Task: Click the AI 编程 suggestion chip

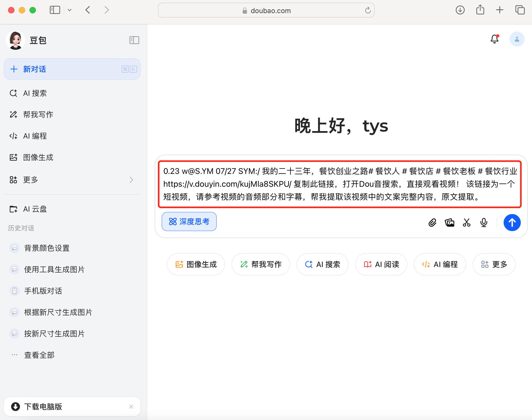Action: tap(440, 264)
